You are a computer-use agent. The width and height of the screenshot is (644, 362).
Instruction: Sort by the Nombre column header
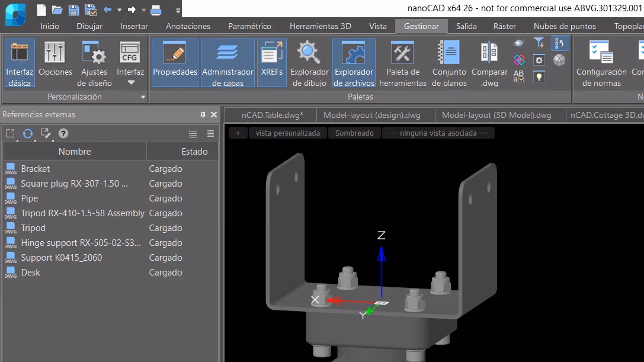tap(75, 152)
